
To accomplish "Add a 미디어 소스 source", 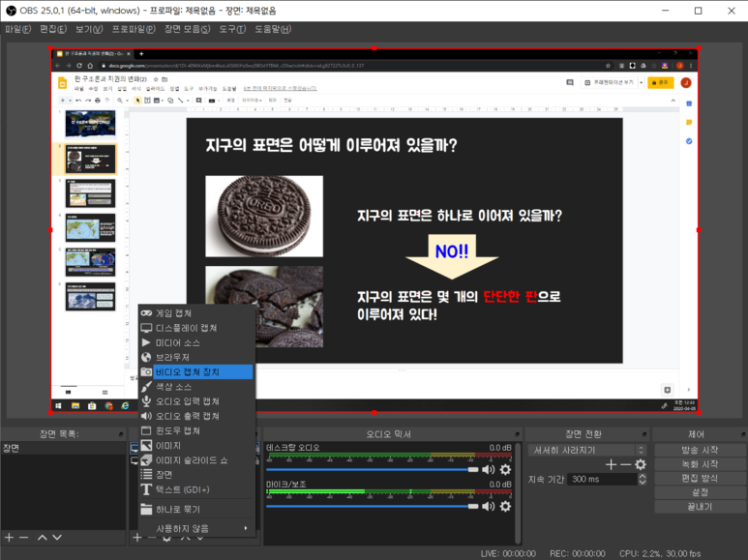I will [196, 342].
